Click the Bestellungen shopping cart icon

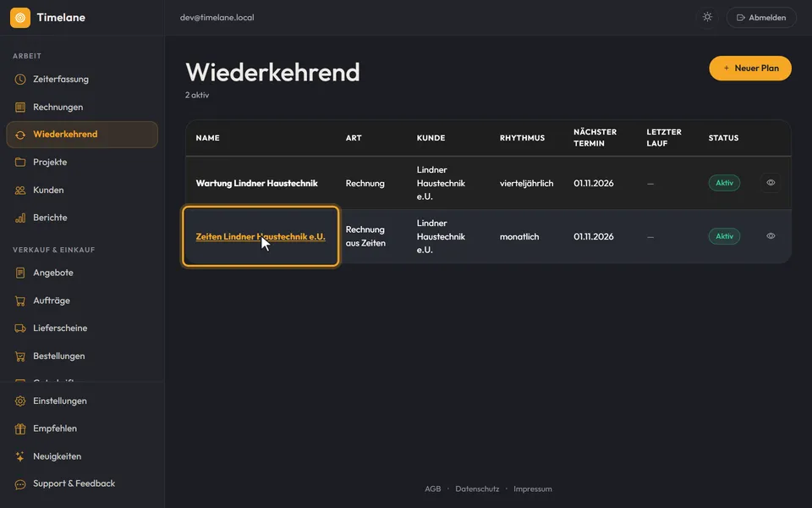[x=20, y=356]
